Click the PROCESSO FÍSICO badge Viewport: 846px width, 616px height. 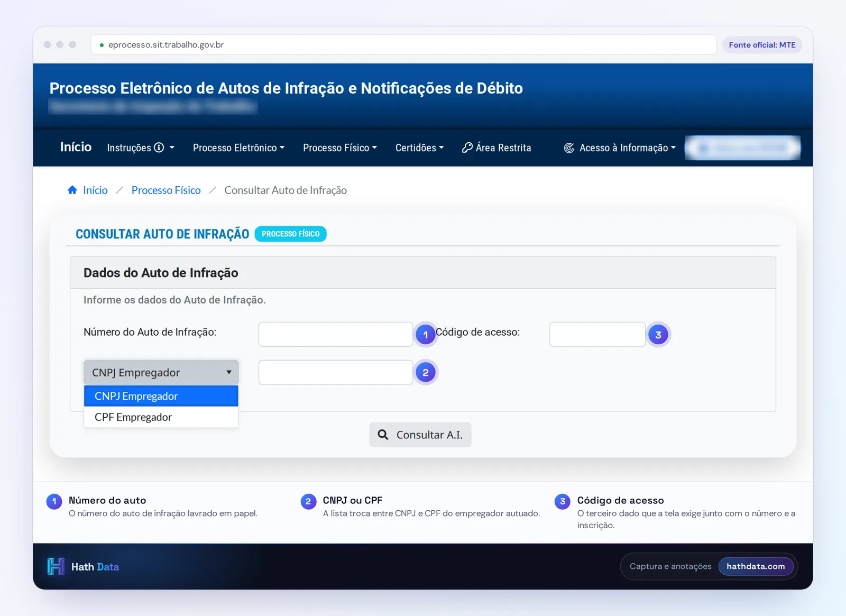(290, 234)
